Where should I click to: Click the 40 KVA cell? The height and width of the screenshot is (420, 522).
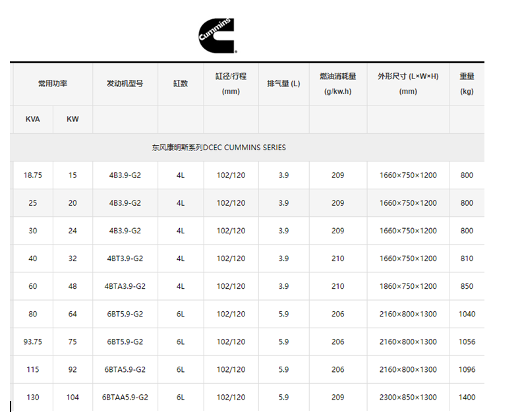[33, 258]
